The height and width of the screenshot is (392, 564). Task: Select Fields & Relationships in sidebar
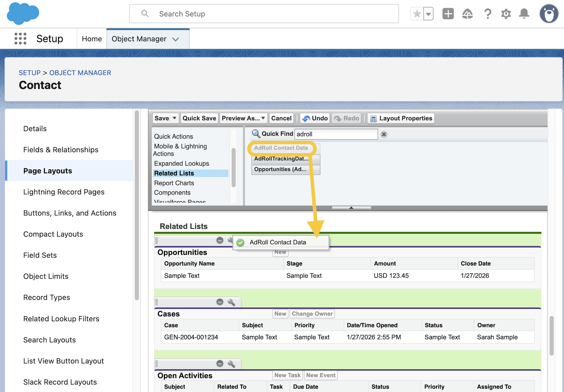point(61,150)
